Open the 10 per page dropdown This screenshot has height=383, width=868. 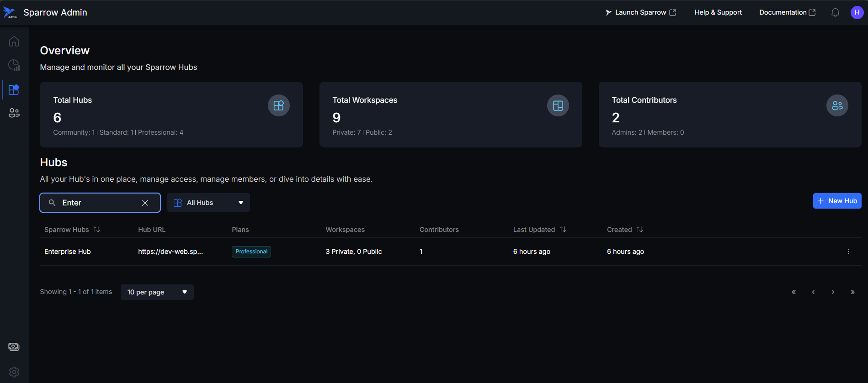pos(157,292)
